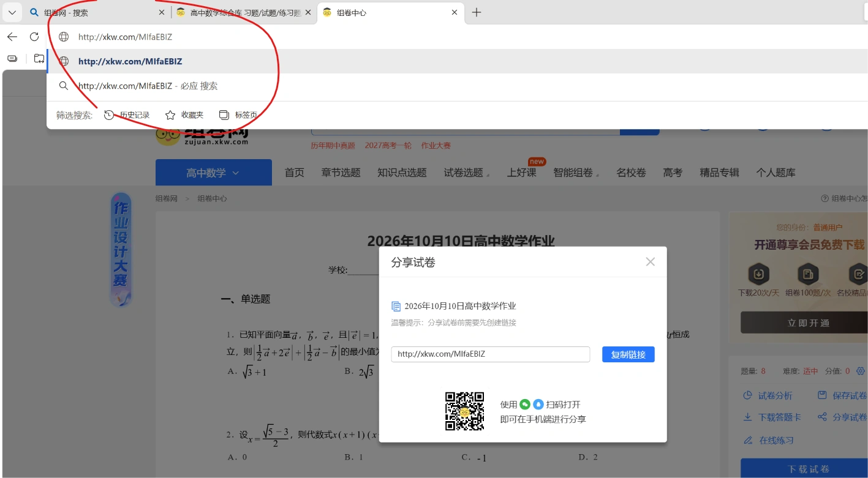
Task: Open the 章节选题 nav item
Action: click(341, 173)
